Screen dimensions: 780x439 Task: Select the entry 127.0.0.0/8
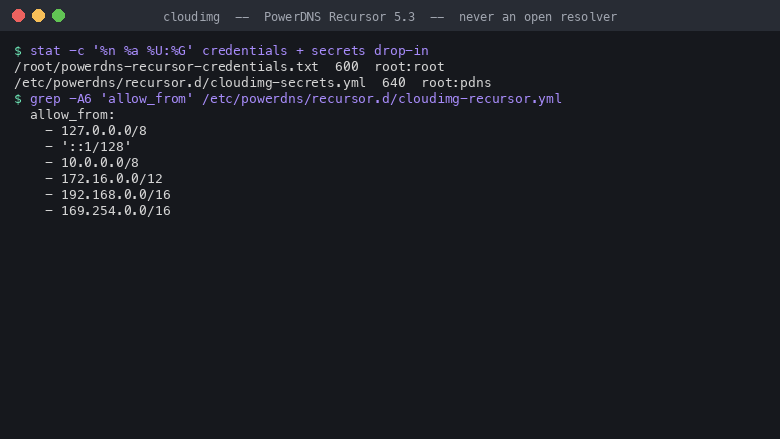coord(104,131)
